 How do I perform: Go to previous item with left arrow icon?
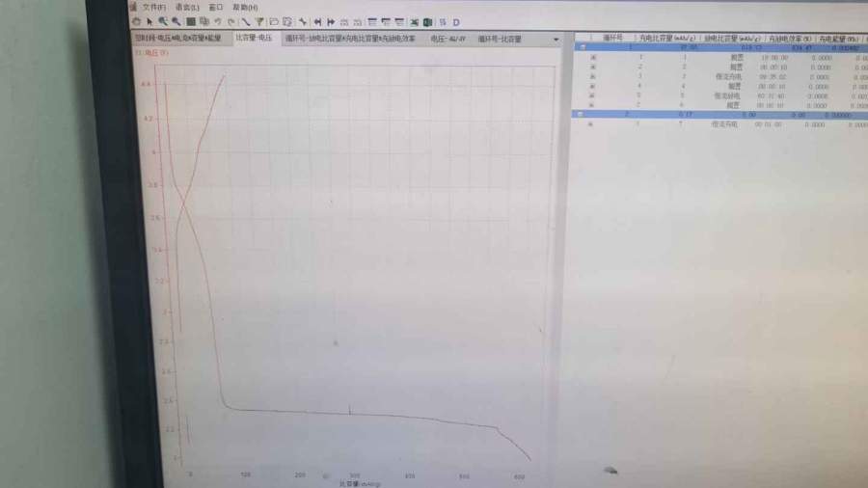click(x=317, y=22)
